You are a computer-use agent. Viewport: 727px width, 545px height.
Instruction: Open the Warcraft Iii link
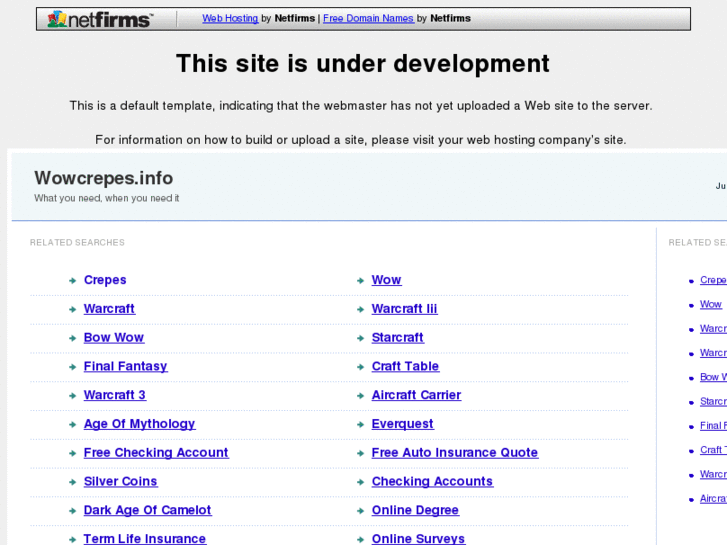coord(404,309)
